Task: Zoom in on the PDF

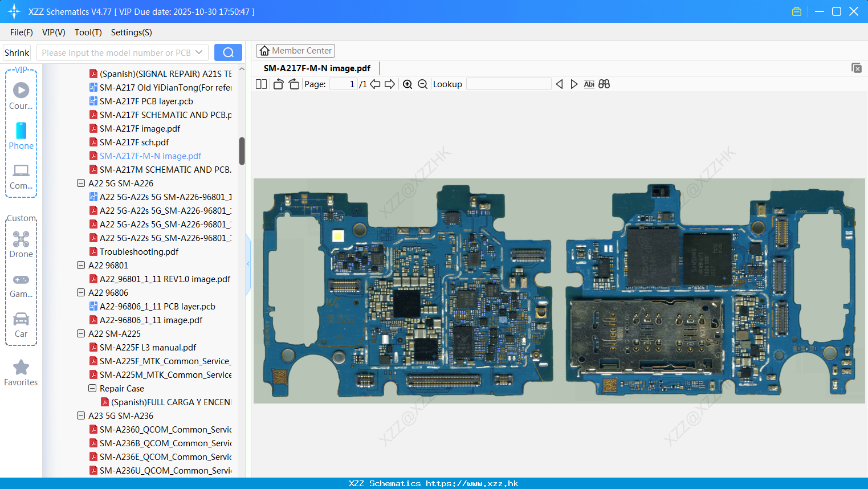Action: [407, 84]
